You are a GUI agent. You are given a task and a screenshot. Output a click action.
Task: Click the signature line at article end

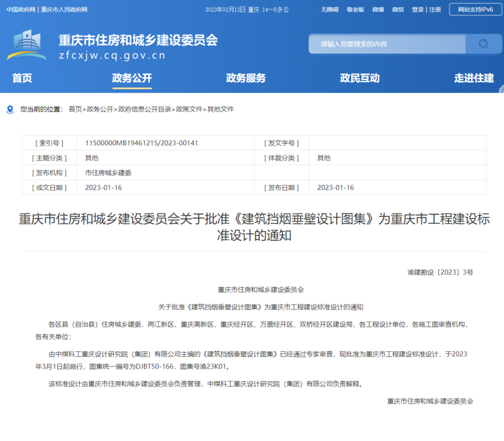point(430,401)
